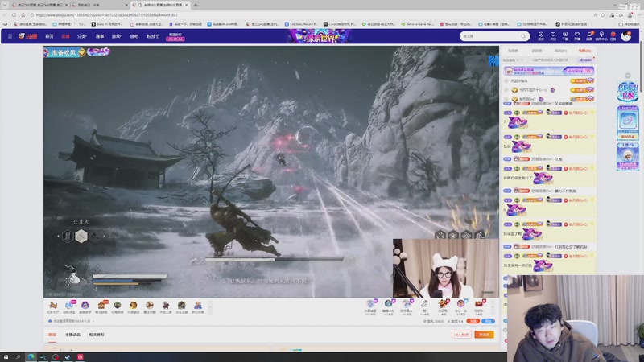Reload the page with the refresh icon
Screen dimensions: 644x362
14,15
